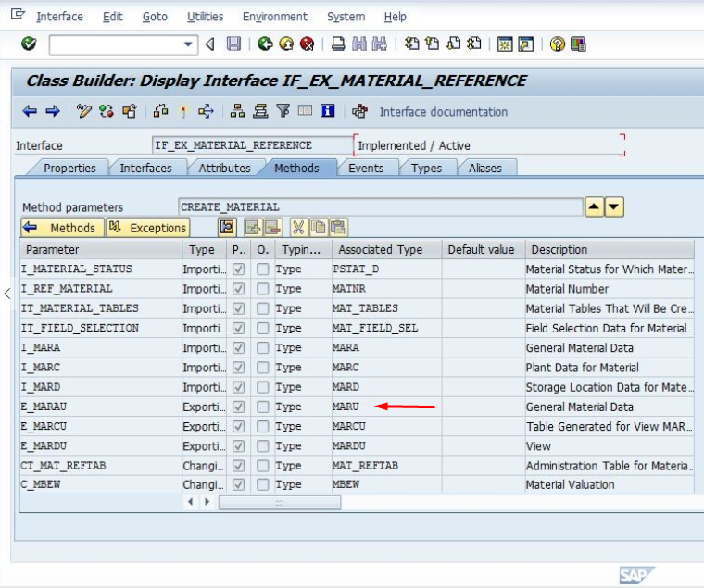Click the scroll right arrow below table

[x=207, y=502]
